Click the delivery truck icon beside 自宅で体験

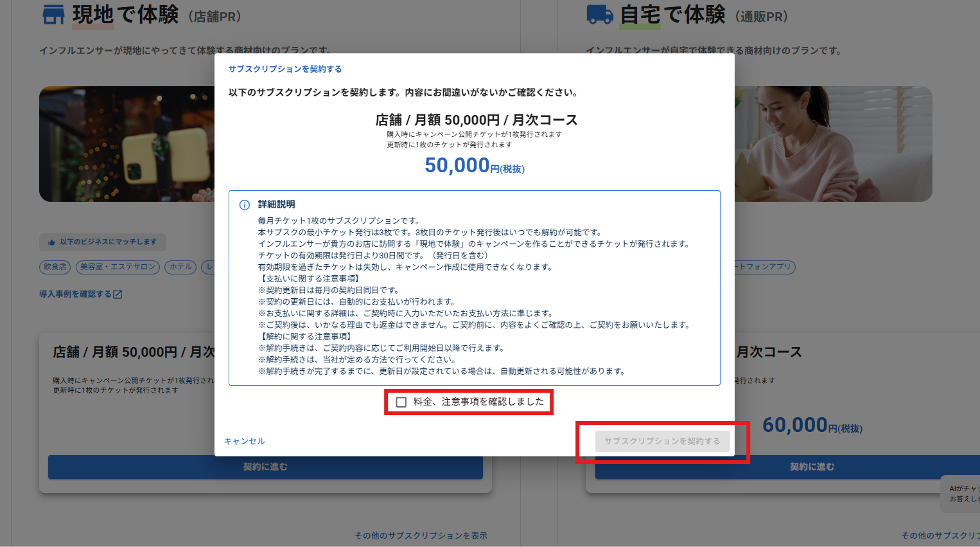coord(600,15)
